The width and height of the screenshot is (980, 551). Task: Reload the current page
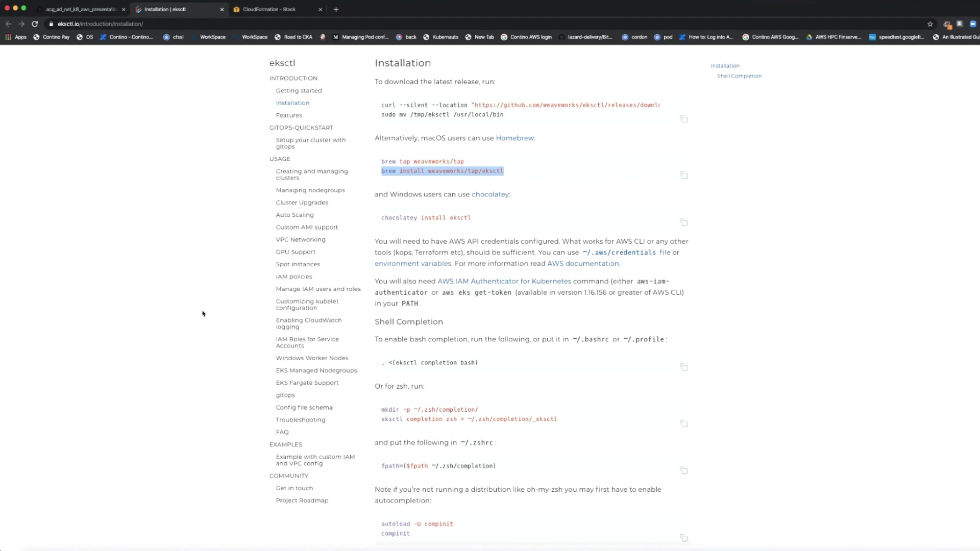pyautogui.click(x=35, y=24)
